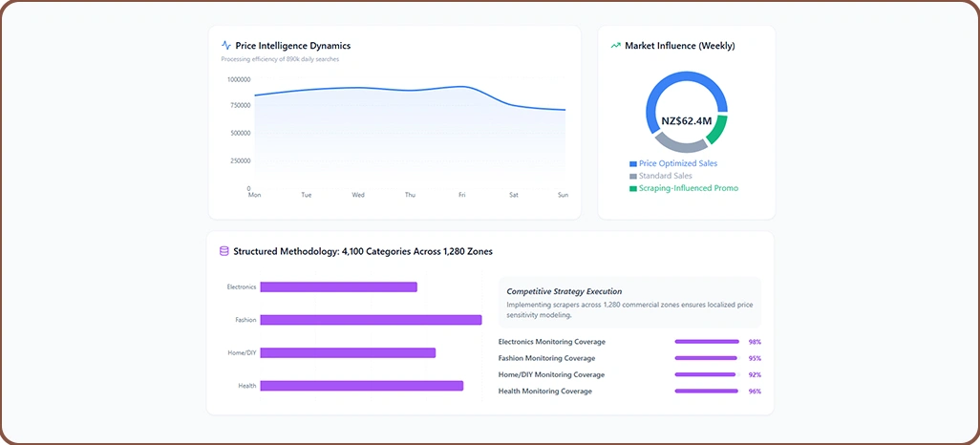
Task: Click the database icon beside Structured Methodology
Action: tap(224, 251)
